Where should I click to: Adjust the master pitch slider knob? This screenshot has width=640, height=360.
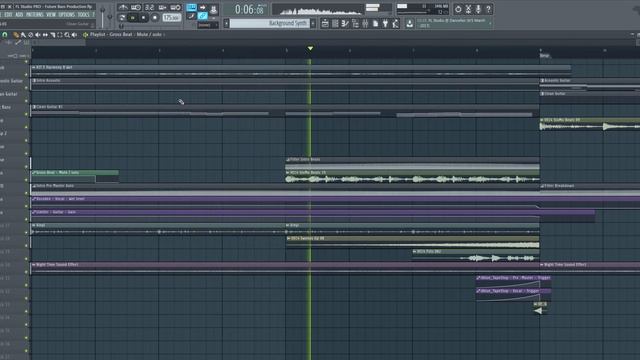click(110, 17)
